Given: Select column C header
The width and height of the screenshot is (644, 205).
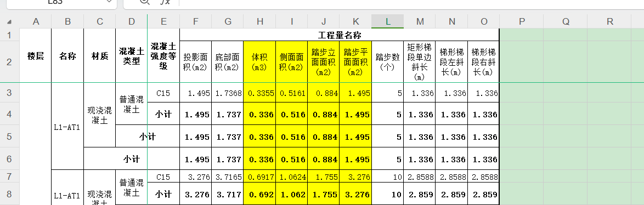Looking at the screenshot, I should click(x=100, y=22).
